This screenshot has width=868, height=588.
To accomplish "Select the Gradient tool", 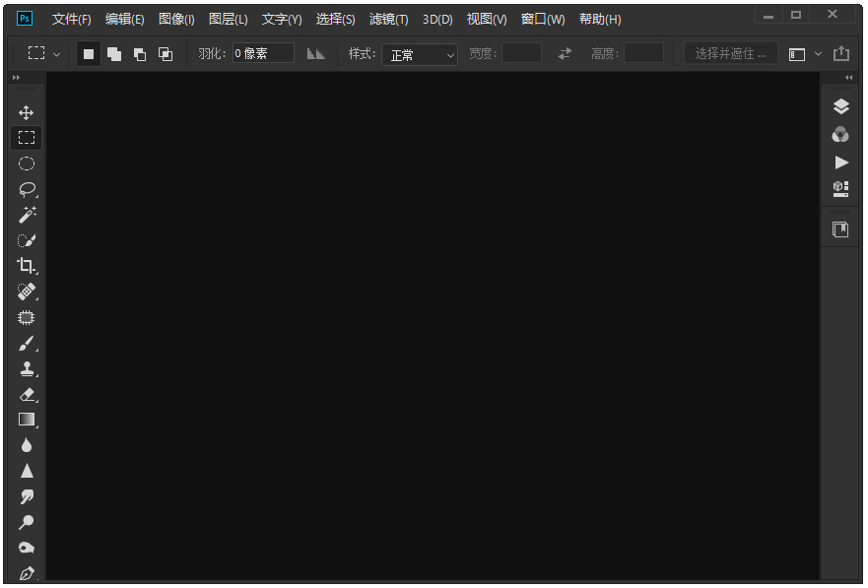I will point(25,420).
